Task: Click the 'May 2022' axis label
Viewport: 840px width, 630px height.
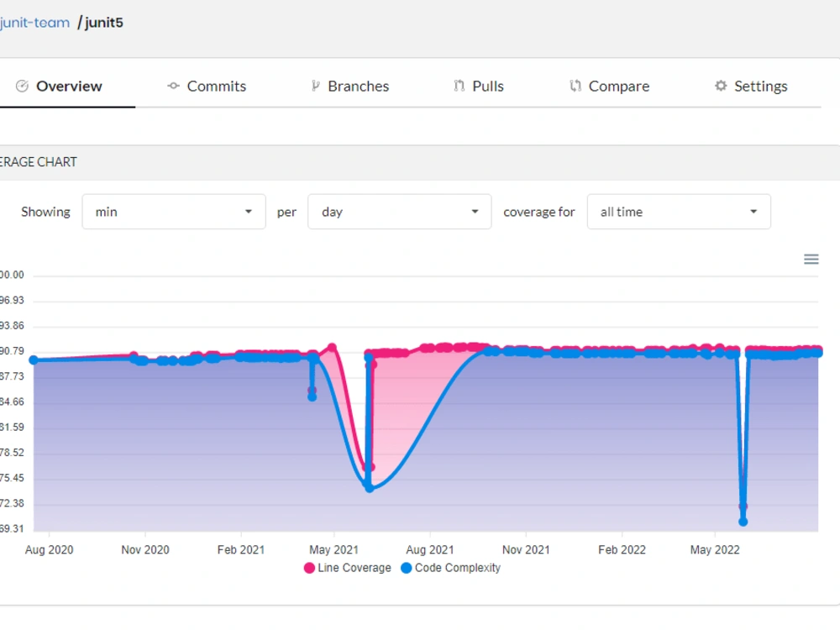Action: [x=715, y=549]
